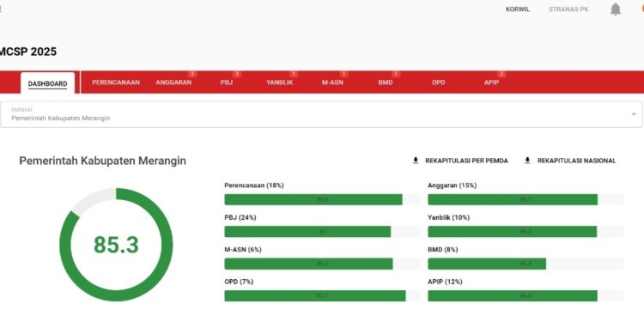Open the Anggaran tab

tap(173, 82)
